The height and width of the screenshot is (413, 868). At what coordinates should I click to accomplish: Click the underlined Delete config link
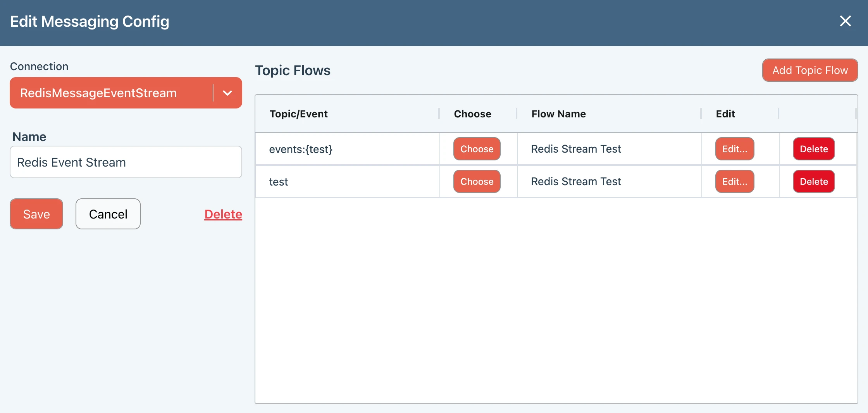223,214
